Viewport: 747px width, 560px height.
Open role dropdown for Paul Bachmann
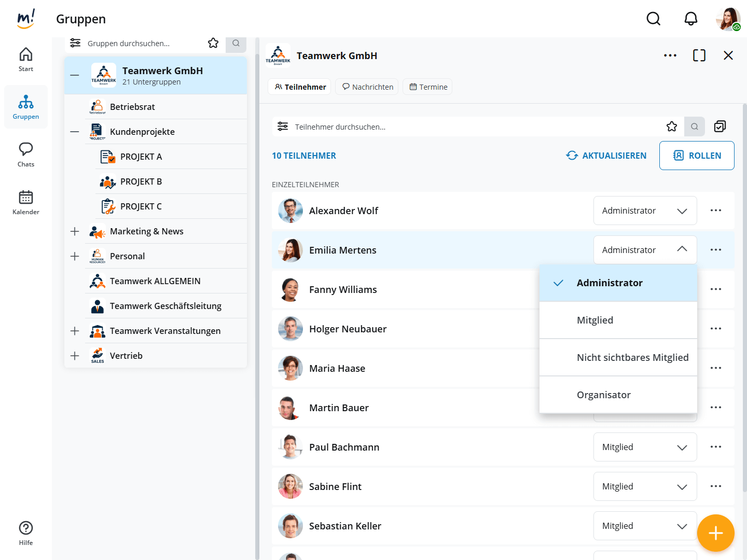click(645, 447)
